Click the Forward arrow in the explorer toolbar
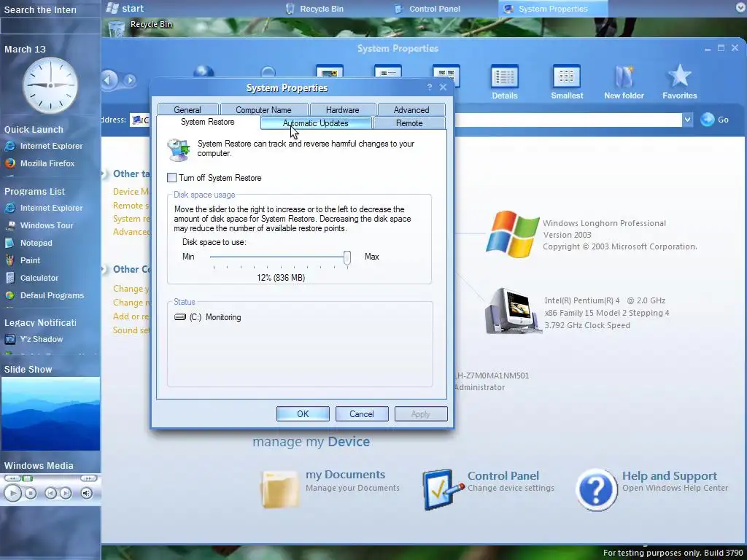Image resolution: width=747 pixels, height=560 pixels. (x=129, y=80)
